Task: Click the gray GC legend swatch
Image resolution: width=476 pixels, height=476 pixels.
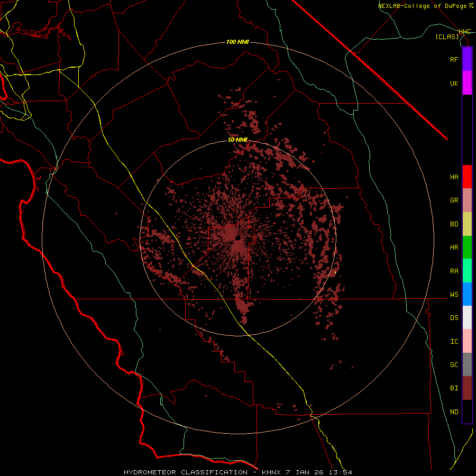Action: 467,364
